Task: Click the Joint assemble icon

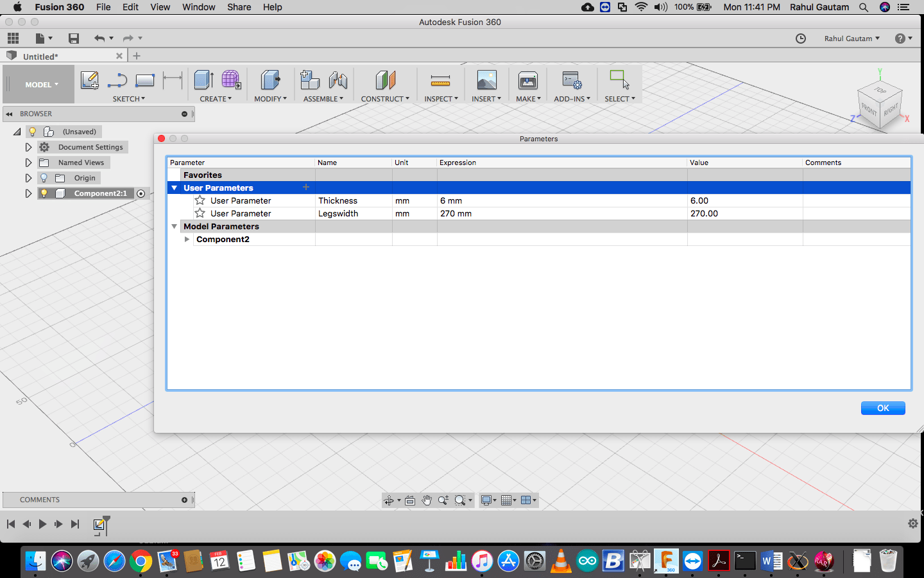Action: click(338, 80)
